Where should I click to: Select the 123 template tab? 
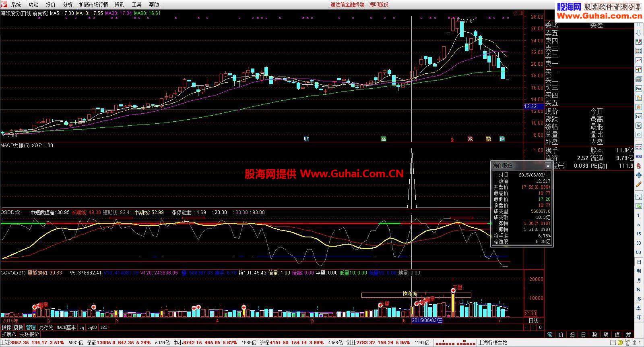(103, 327)
